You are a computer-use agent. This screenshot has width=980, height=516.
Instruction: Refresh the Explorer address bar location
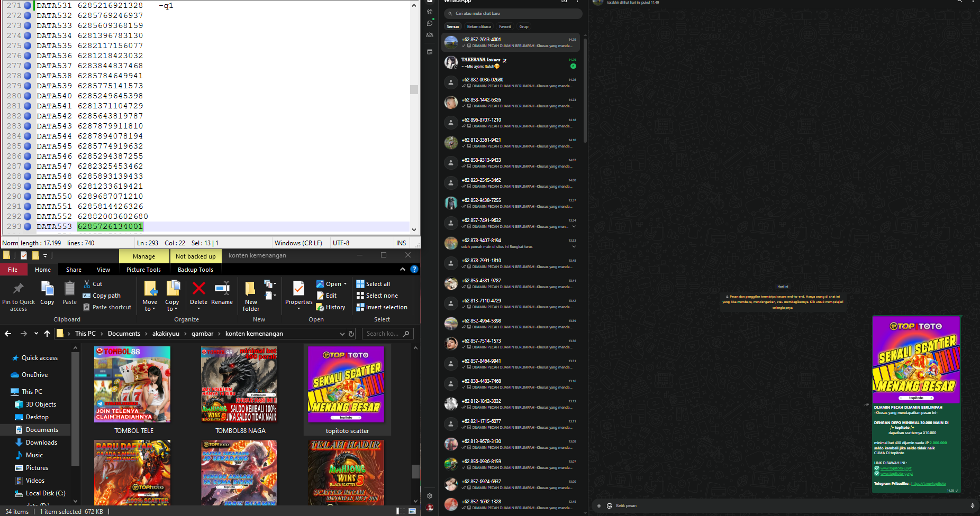(351, 334)
